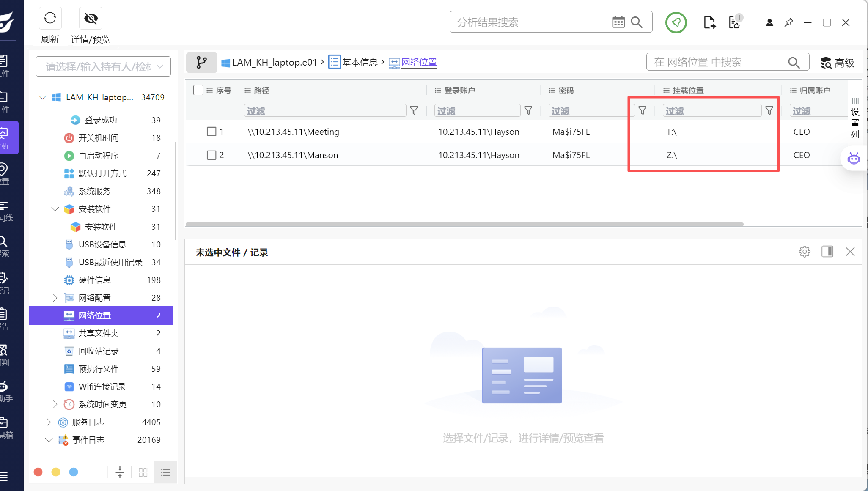Click the red color tag dot
The image size is (868, 491).
pos(38,472)
